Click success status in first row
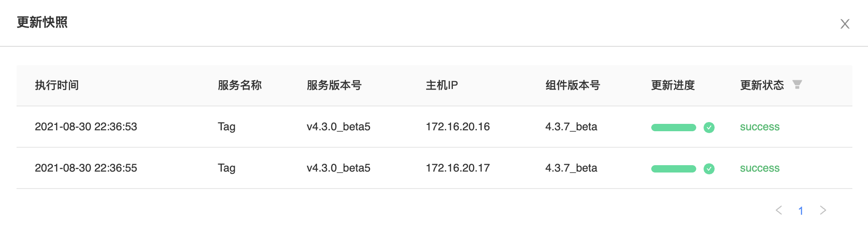The image size is (868, 245). (x=760, y=127)
